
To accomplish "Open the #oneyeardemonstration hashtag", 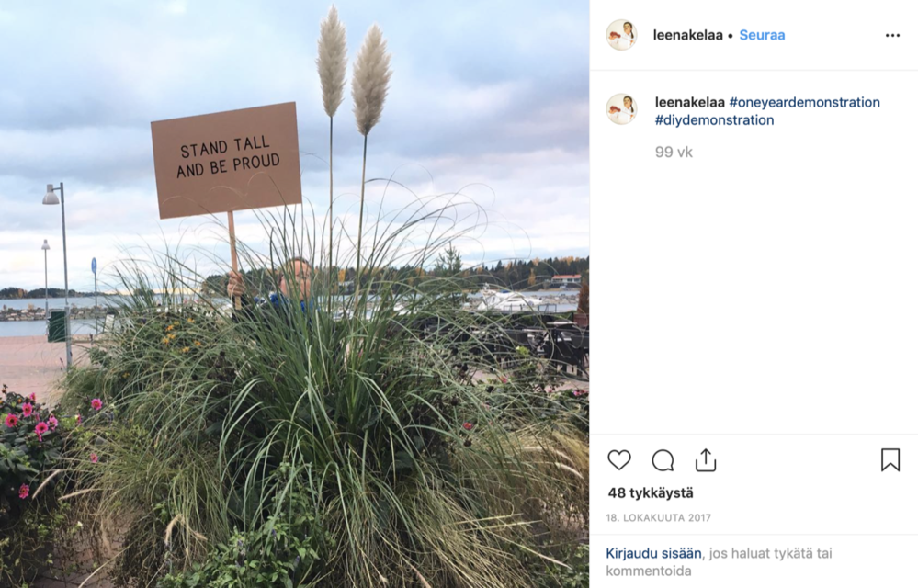I will coord(804,102).
